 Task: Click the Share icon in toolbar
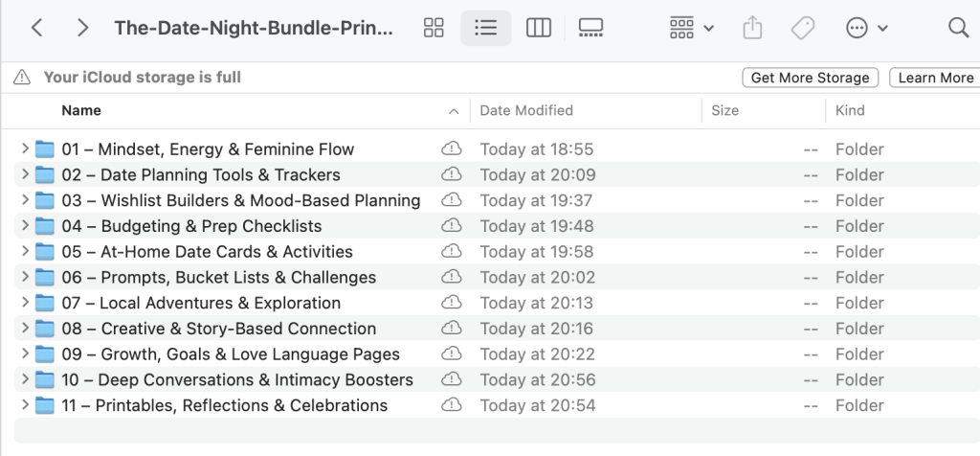tap(752, 28)
